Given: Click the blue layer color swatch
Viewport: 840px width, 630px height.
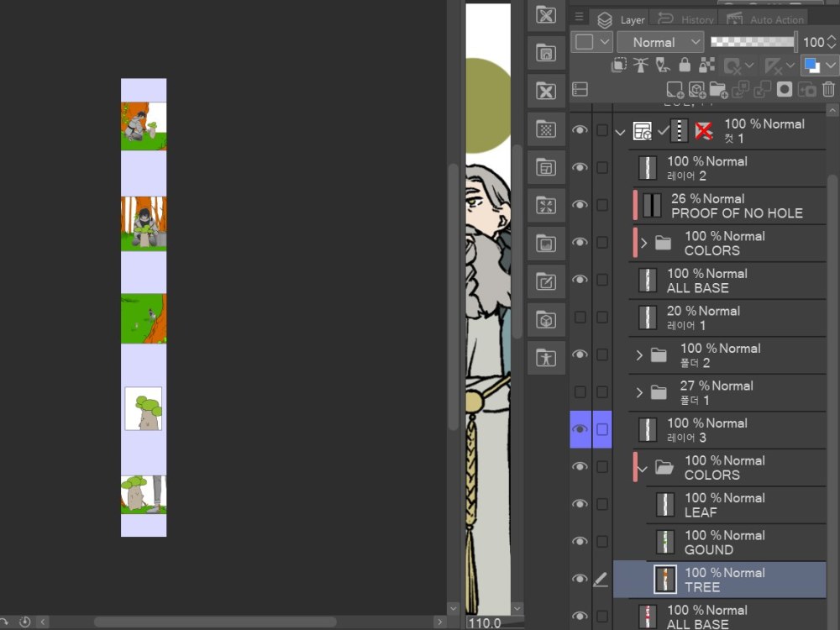Looking at the screenshot, I should (x=812, y=66).
